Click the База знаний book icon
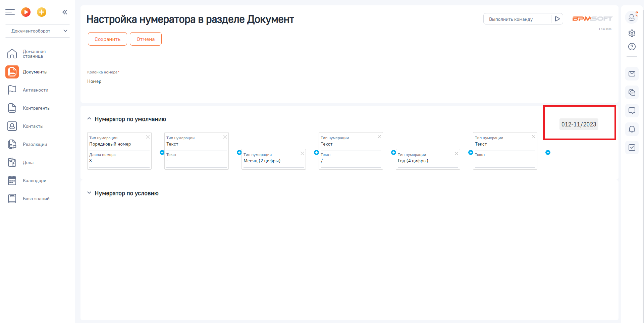644x323 pixels. 12,199
